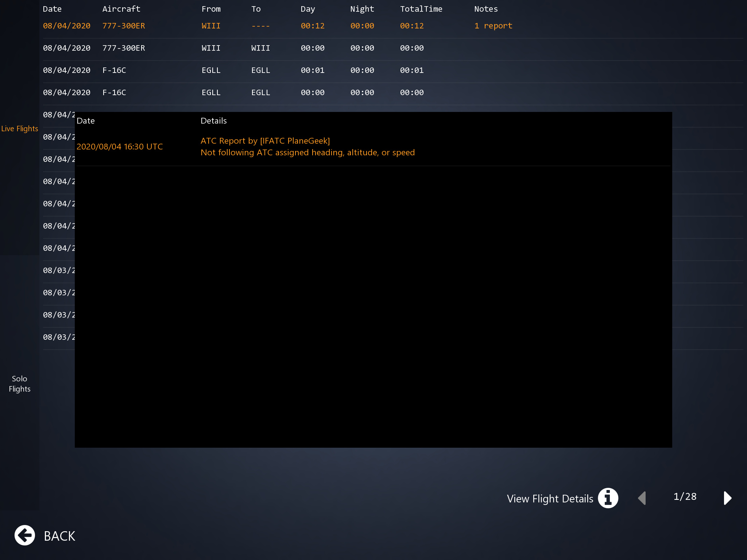The height and width of the screenshot is (560, 747).
Task: Click the 1/28 page indicator
Action: (x=685, y=497)
